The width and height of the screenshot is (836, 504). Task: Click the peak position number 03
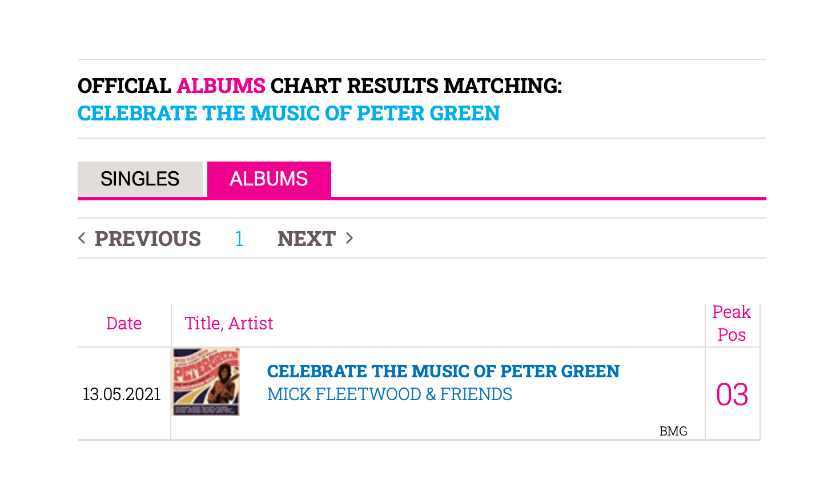732,394
